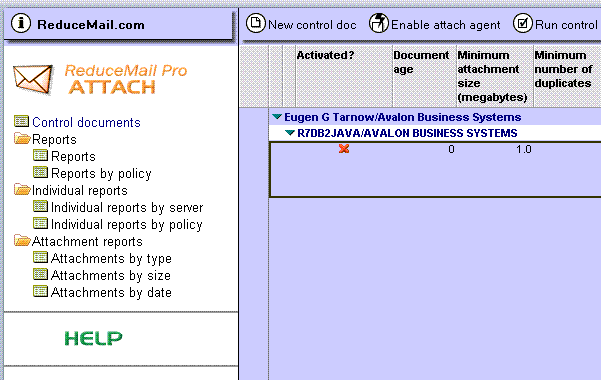Click Minimum number of duplicates header
The height and width of the screenshot is (380, 601).
pos(567,76)
